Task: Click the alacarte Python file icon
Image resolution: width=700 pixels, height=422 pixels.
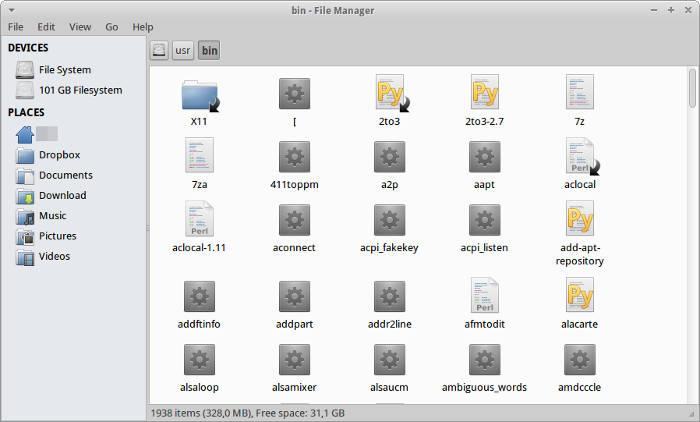Action: pos(579,296)
